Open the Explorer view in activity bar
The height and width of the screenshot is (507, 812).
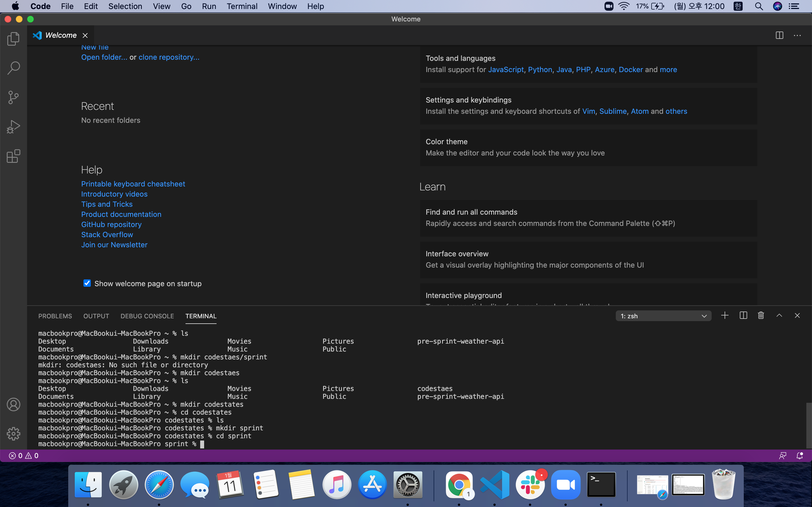click(x=14, y=39)
